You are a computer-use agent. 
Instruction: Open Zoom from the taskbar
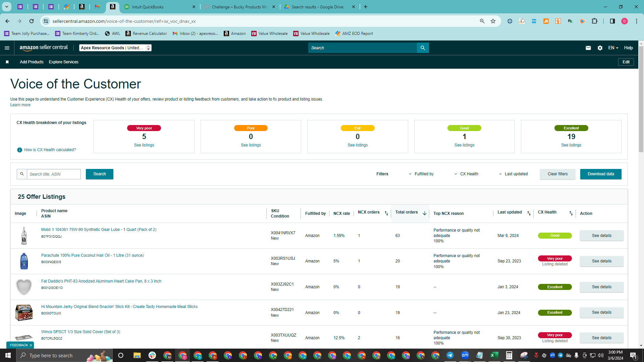tap(465, 355)
